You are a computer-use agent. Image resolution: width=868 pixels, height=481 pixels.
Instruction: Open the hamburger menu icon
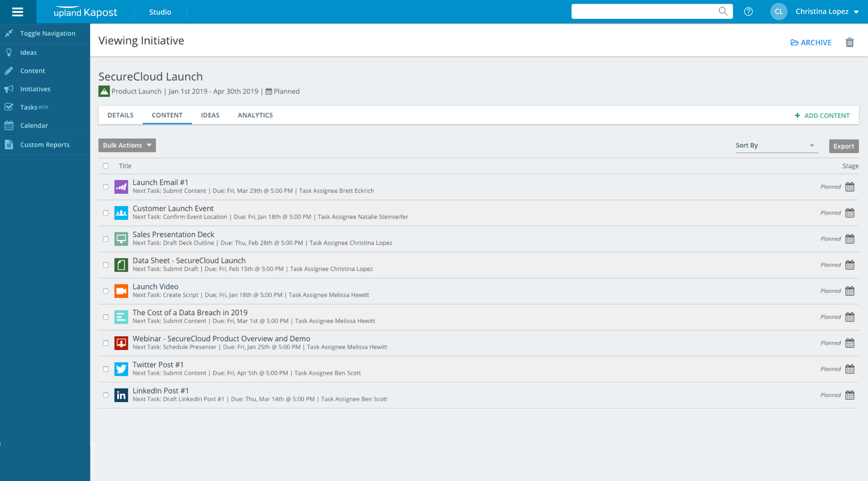click(x=18, y=12)
